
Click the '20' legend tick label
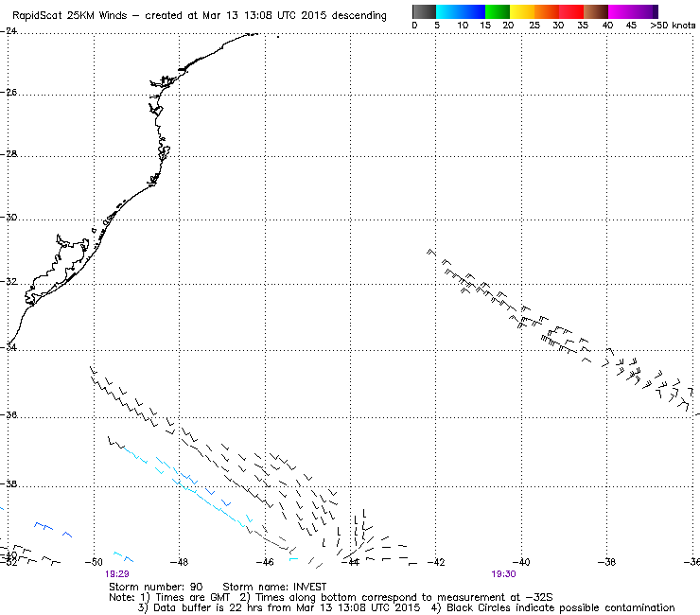pos(509,26)
